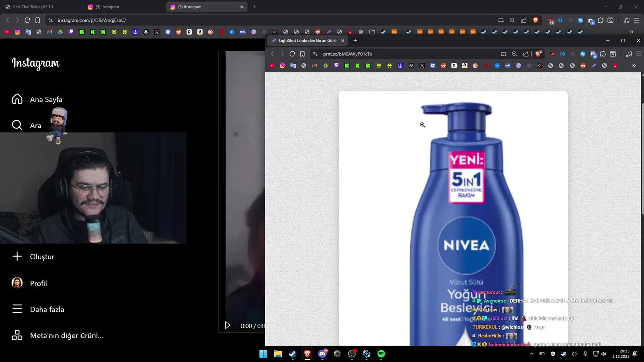The width and height of the screenshot is (644, 362).
Task: Play the Instagram video
Action: (227, 326)
